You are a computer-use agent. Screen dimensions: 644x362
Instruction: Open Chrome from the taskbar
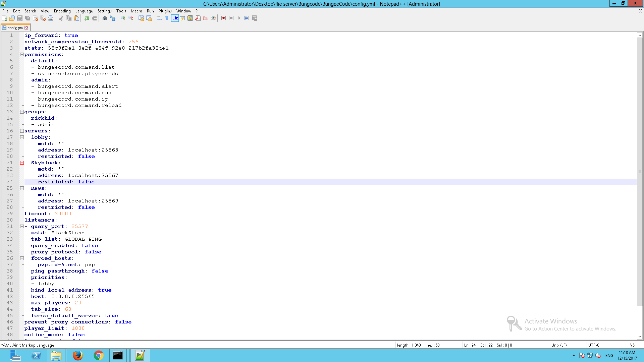[99, 355]
